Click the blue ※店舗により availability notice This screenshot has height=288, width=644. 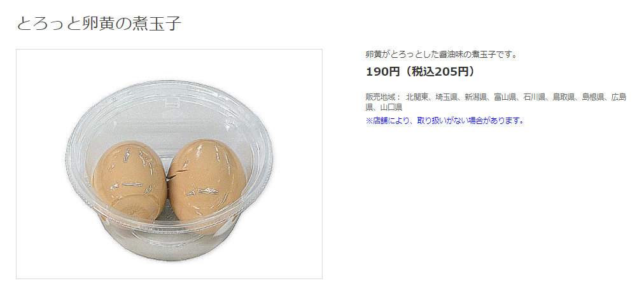(x=445, y=121)
